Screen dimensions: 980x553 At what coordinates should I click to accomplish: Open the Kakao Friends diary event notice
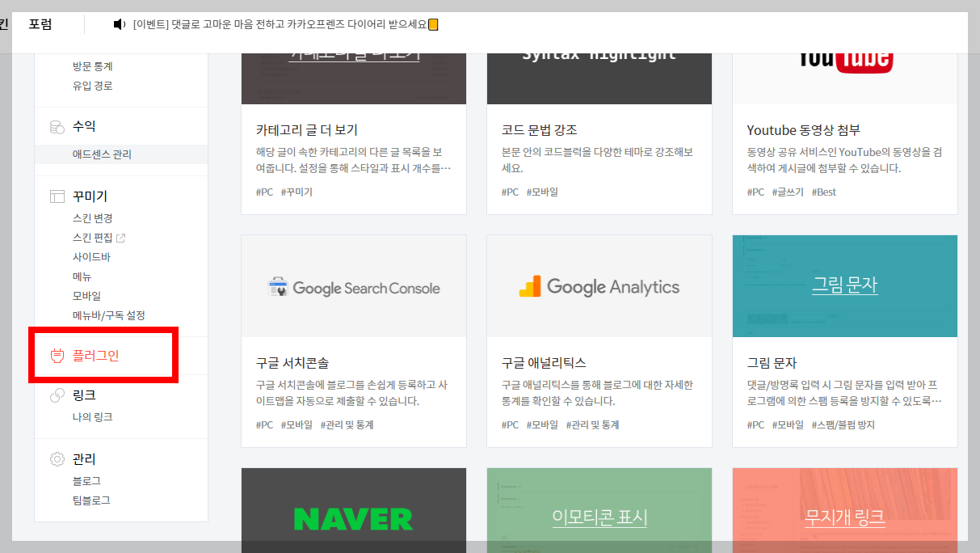(285, 24)
